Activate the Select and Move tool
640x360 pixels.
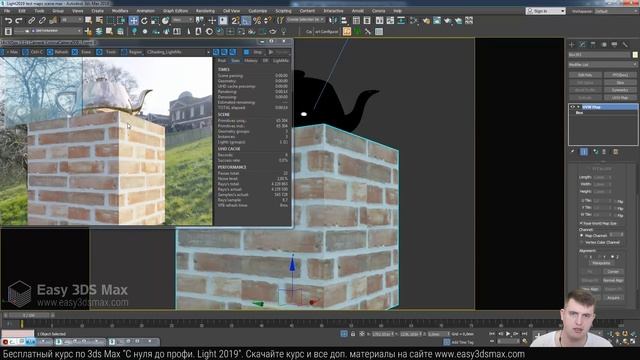133,20
